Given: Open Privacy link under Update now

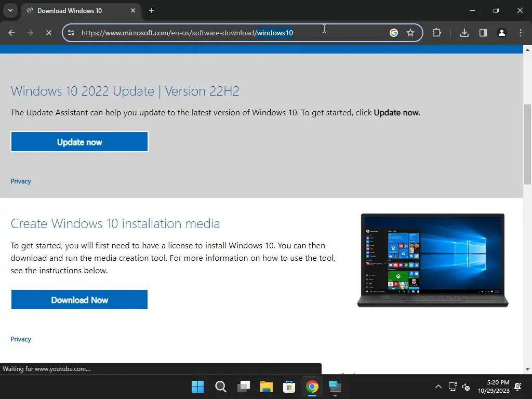Looking at the screenshot, I should (x=21, y=181).
